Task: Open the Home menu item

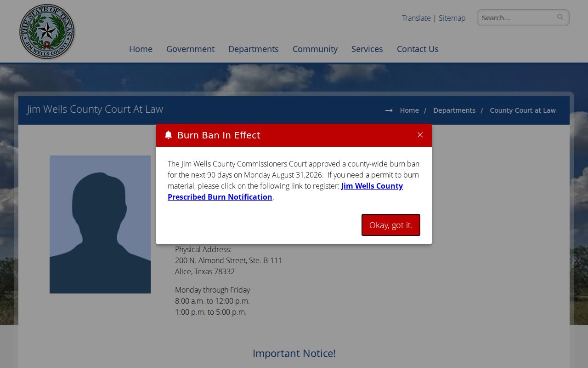Action: coord(141,49)
